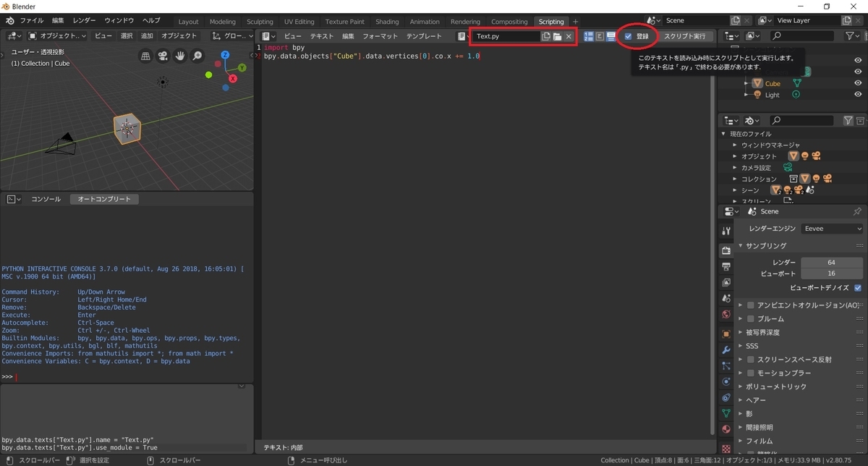Toggle visibility of Light in outliner
This screenshot has width=868, height=466.
click(858, 95)
